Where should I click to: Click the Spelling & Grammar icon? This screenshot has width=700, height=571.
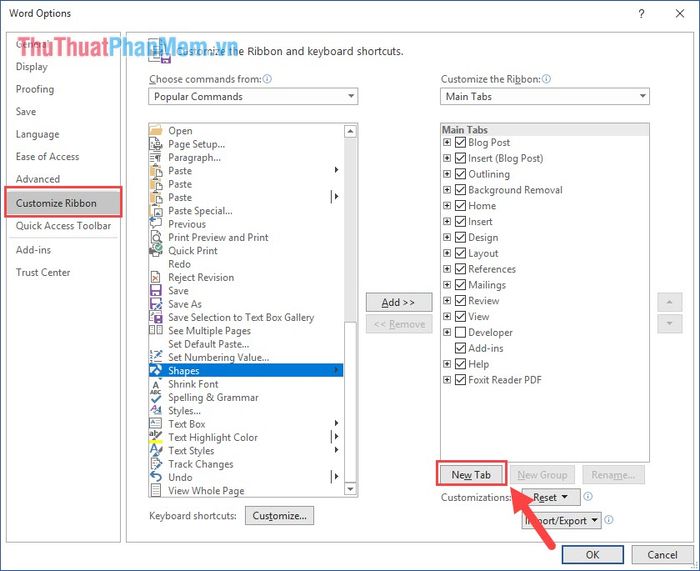point(156,397)
